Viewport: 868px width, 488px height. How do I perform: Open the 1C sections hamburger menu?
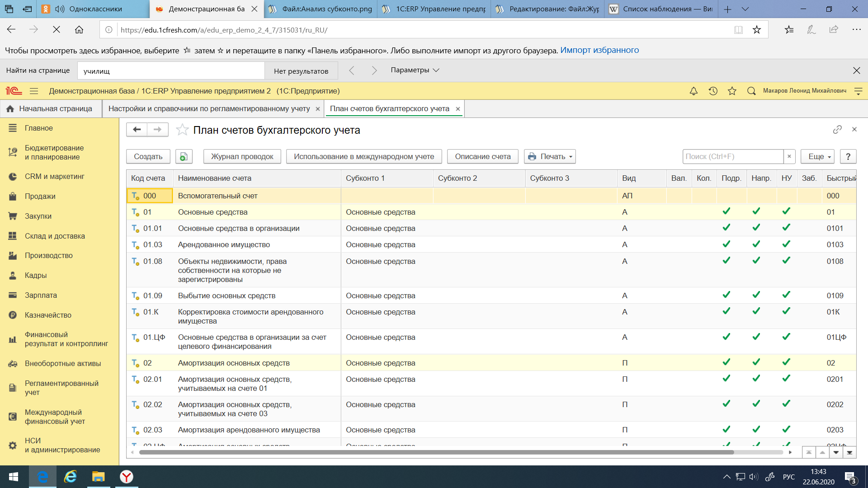point(34,91)
